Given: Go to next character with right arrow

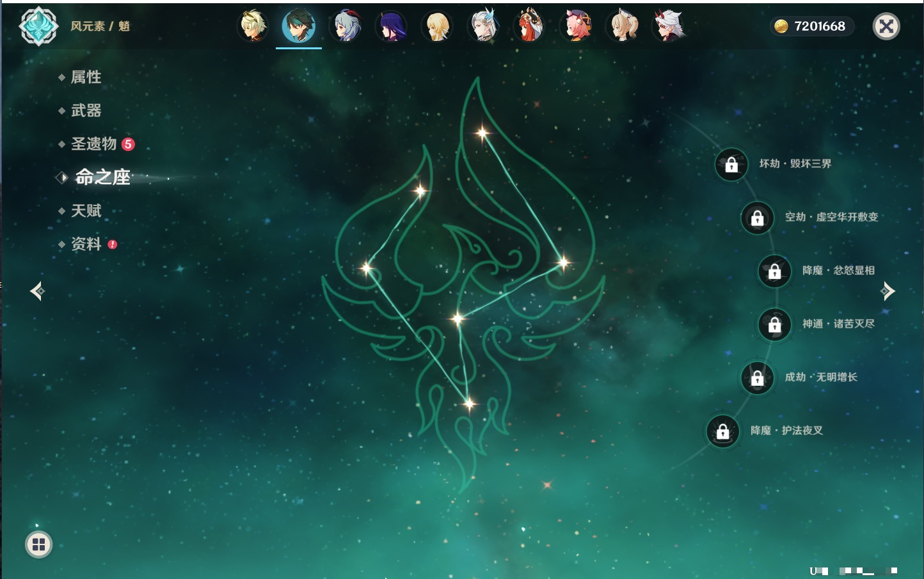Looking at the screenshot, I should click(888, 291).
